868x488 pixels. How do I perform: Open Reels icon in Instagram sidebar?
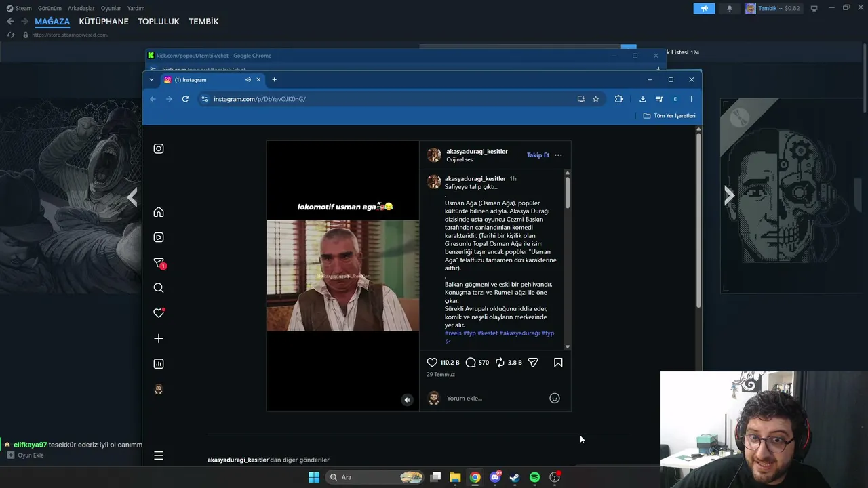tap(159, 237)
